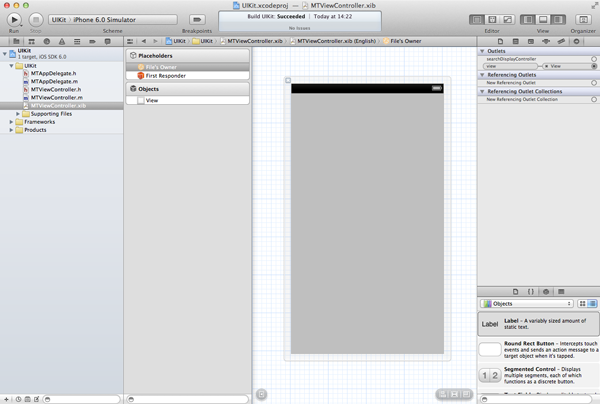
Task: Show the Size inspector
Action: point(561,41)
